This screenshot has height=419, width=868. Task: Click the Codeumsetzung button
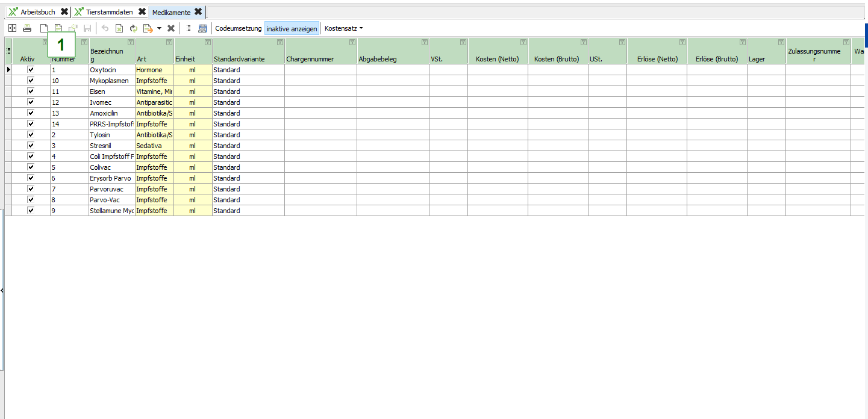[x=239, y=28]
